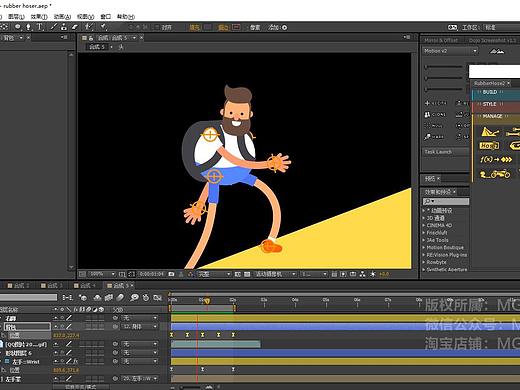The width and height of the screenshot is (520, 390).
Task: Select the Roto Brush tool
Action: [89, 27]
